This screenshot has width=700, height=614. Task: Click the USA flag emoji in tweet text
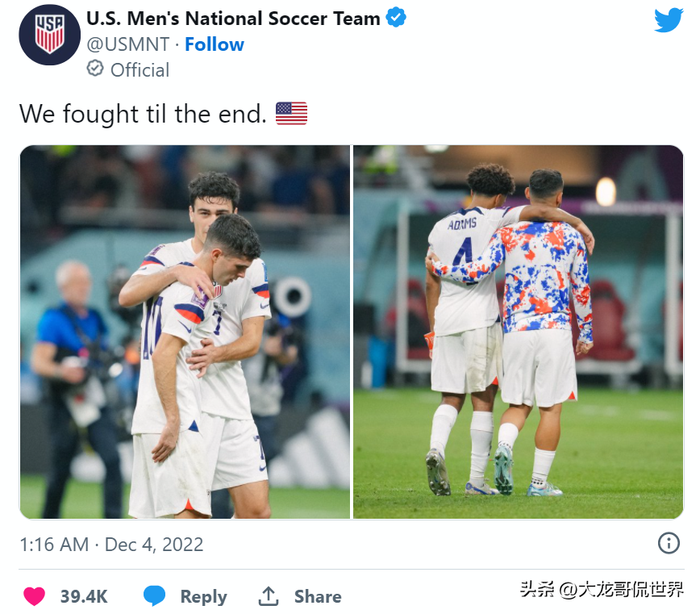click(x=291, y=113)
